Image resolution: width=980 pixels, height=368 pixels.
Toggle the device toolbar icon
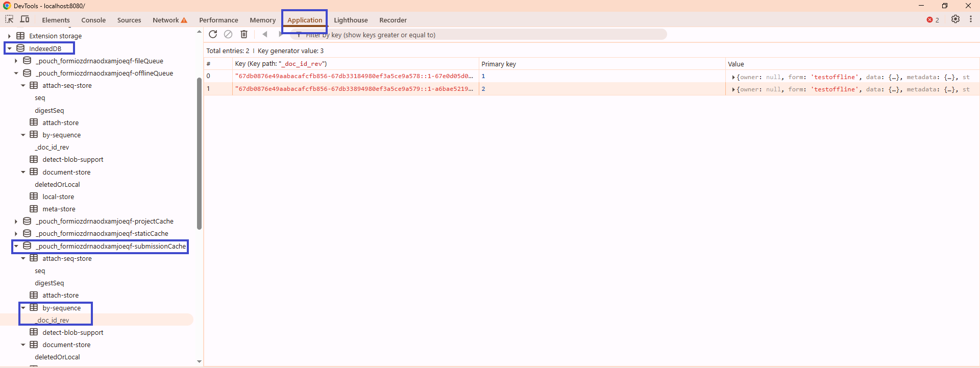[24, 19]
